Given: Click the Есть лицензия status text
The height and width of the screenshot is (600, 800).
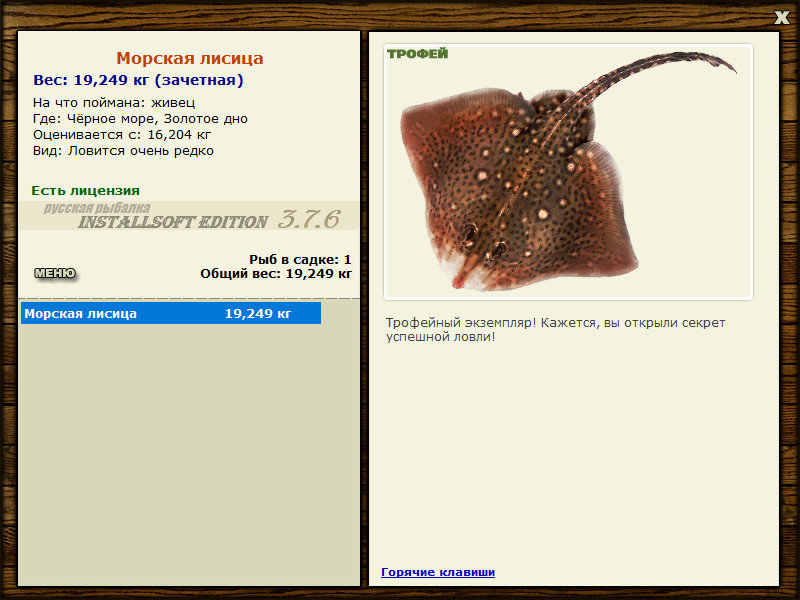Looking at the screenshot, I should pyautogui.click(x=86, y=190).
